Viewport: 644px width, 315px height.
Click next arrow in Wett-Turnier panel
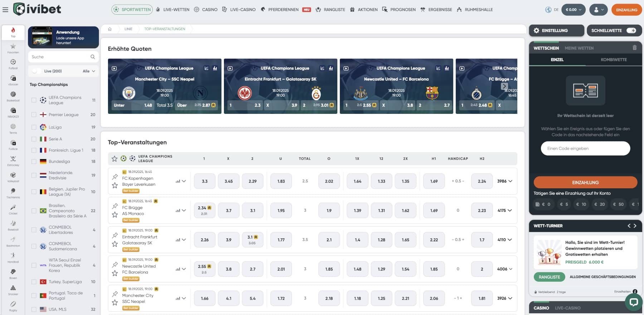[x=635, y=226]
